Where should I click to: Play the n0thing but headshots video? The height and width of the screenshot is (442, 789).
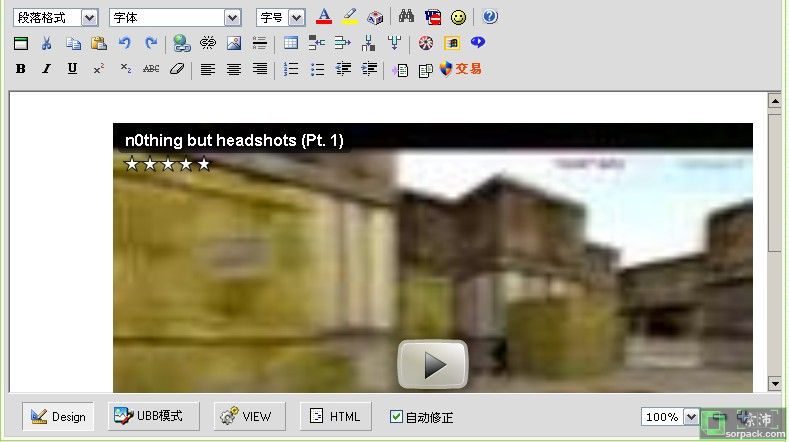(x=433, y=364)
